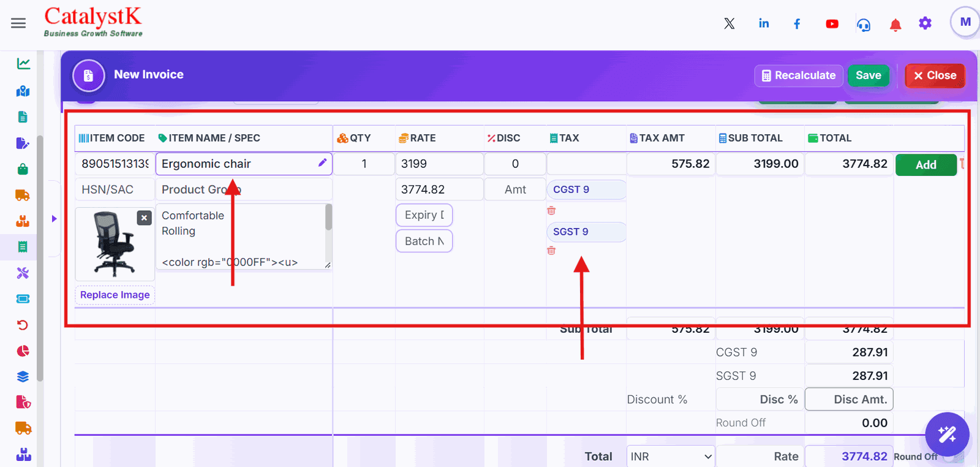Click the HSN/SAC input field
Viewport: 980px width, 467px height.
pyautogui.click(x=115, y=189)
